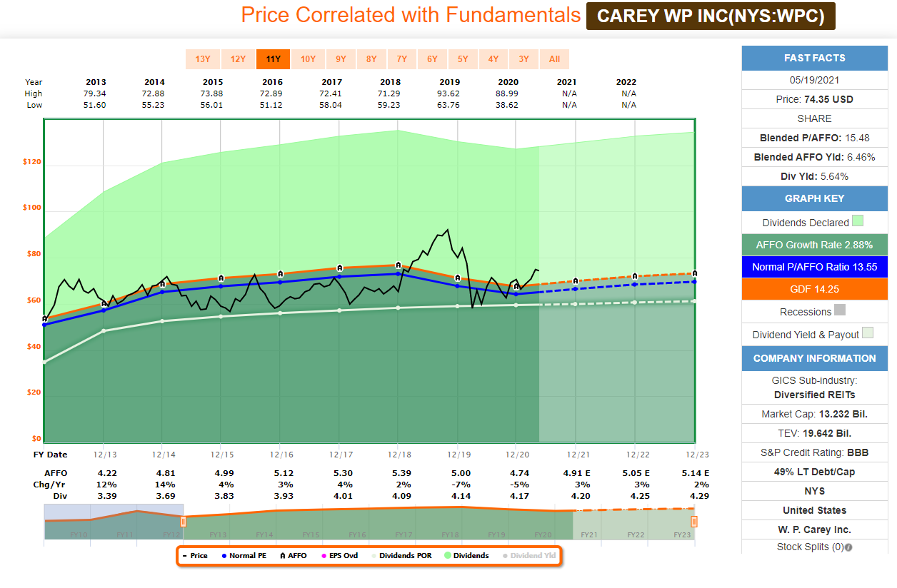Enable the Dividend Yld legend series

click(527, 555)
